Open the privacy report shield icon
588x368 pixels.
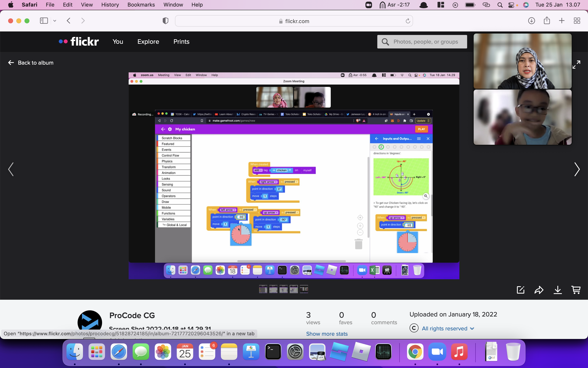tap(165, 21)
